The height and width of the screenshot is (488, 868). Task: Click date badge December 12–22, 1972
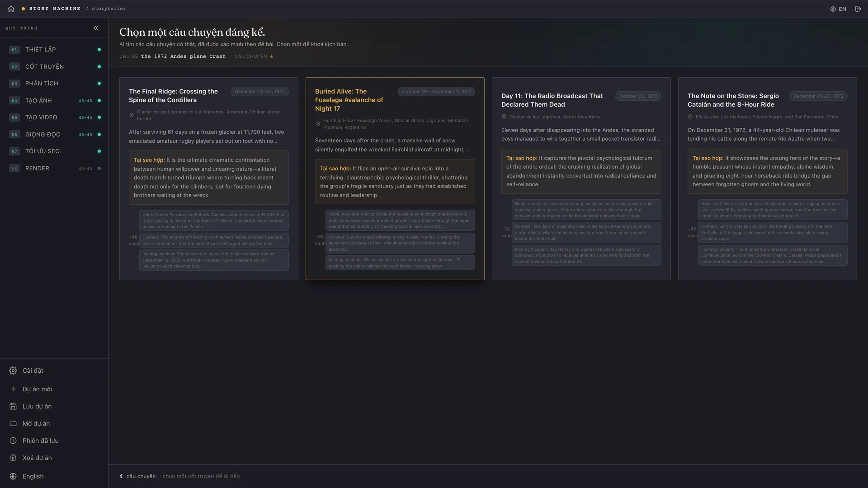[x=259, y=92]
